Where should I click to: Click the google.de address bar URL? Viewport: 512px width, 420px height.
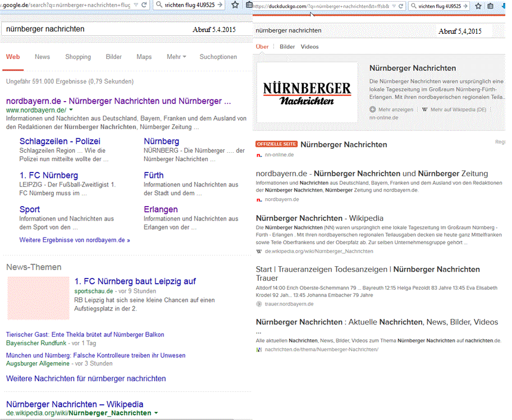(x=66, y=5)
